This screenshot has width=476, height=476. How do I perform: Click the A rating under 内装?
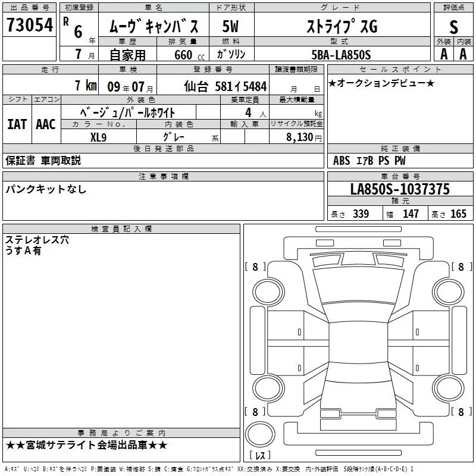463,54
